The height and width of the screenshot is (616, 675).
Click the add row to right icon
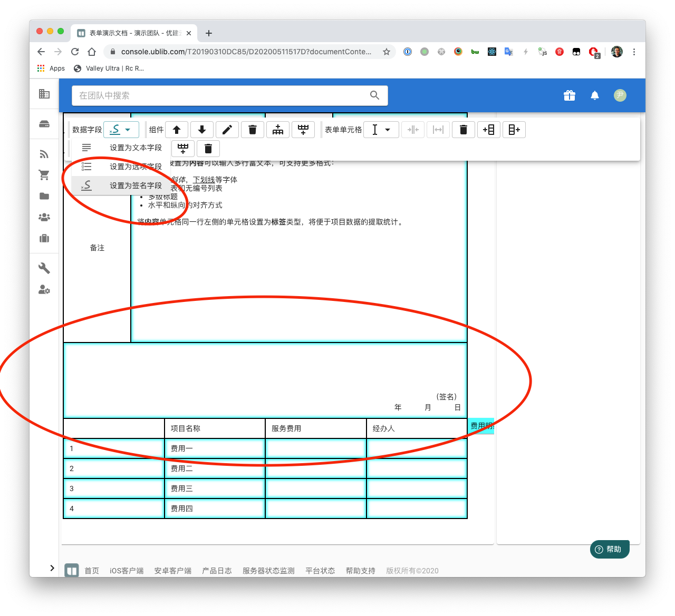(x=514, y=130)
